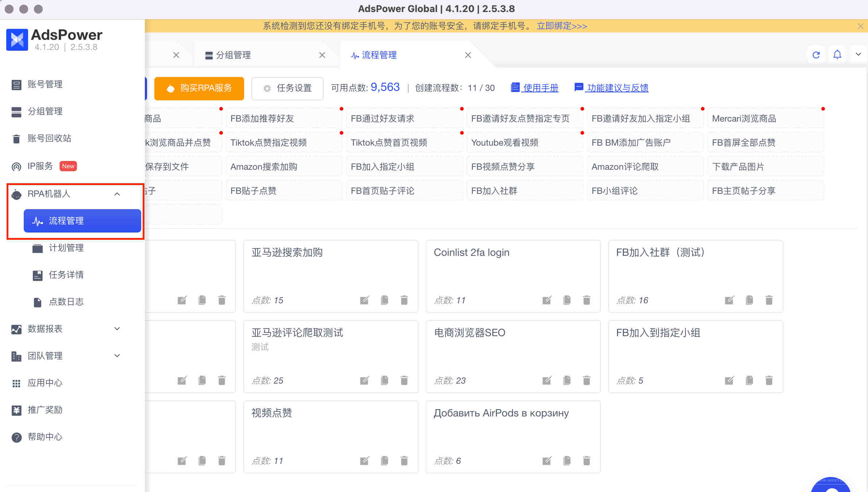This screenshot has height=492, width=868.
Task: Open 应用中心 in the sidebar
Action: [45, 383]
